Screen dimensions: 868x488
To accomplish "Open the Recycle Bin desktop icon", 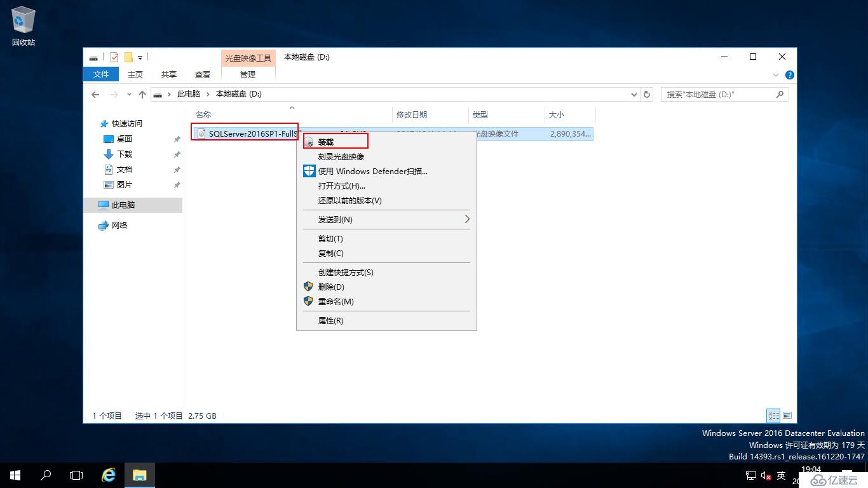I will click(x=24, y=27).
